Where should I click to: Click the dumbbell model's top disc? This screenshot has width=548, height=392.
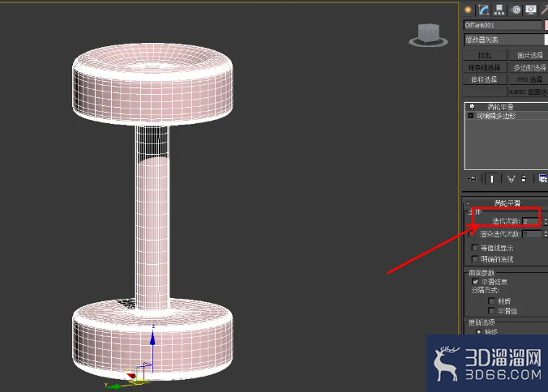click(x=152, y=83)
